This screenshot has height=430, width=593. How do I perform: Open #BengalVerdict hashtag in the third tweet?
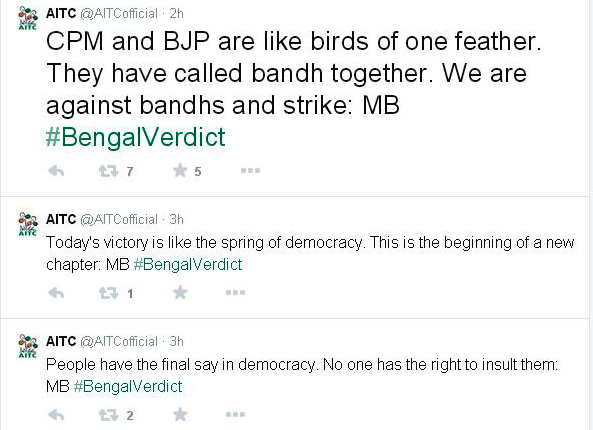coord(128,387)
